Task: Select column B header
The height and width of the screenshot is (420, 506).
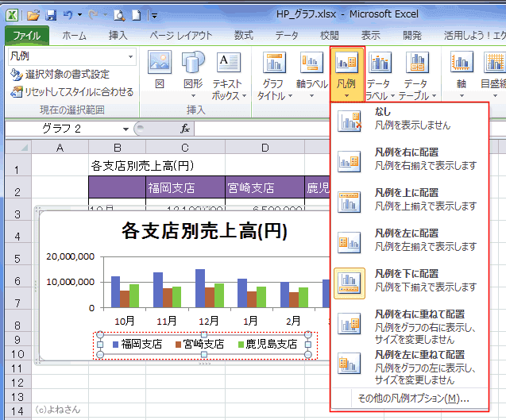Action: [117, 148]
